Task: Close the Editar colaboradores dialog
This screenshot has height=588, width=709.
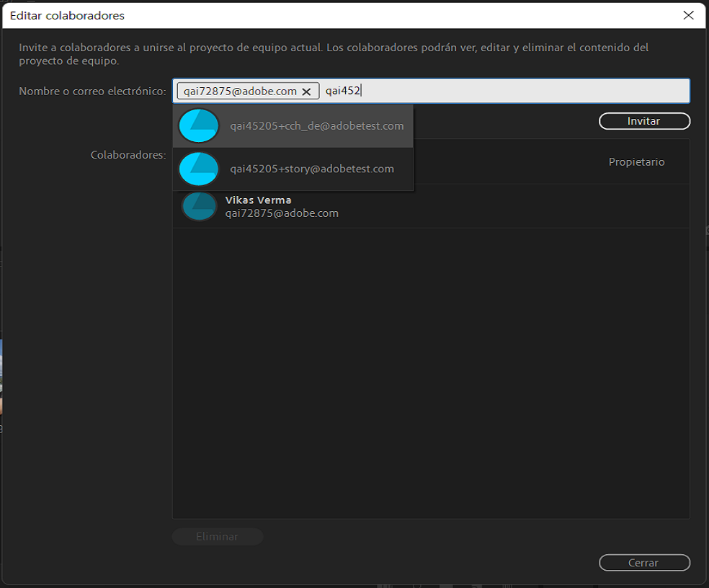Action: point(688,15)
